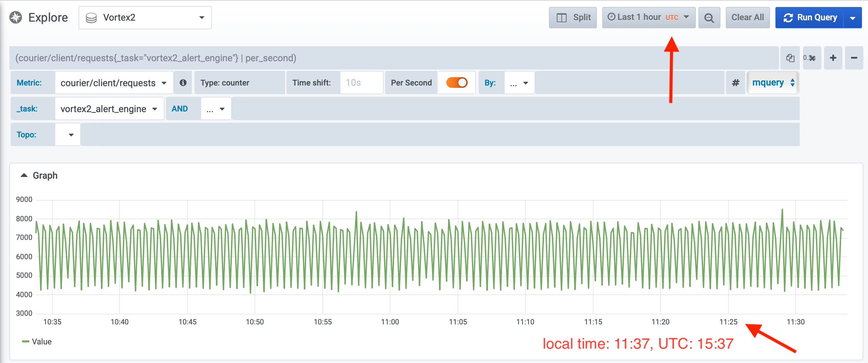Click the plus add query row button
The image size is (868, 363).
(x=833, y=58)
